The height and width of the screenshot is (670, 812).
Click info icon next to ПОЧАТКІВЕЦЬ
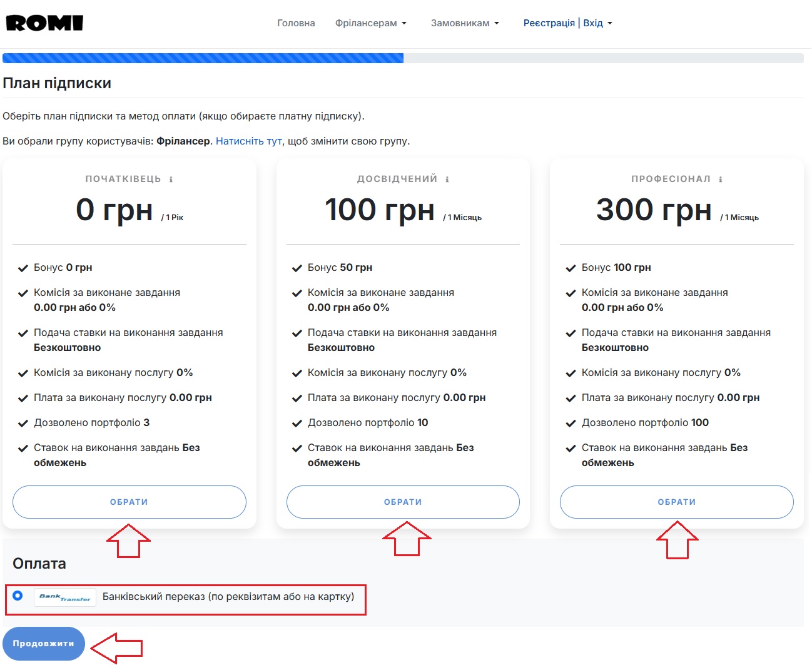[x=171, y=180]
